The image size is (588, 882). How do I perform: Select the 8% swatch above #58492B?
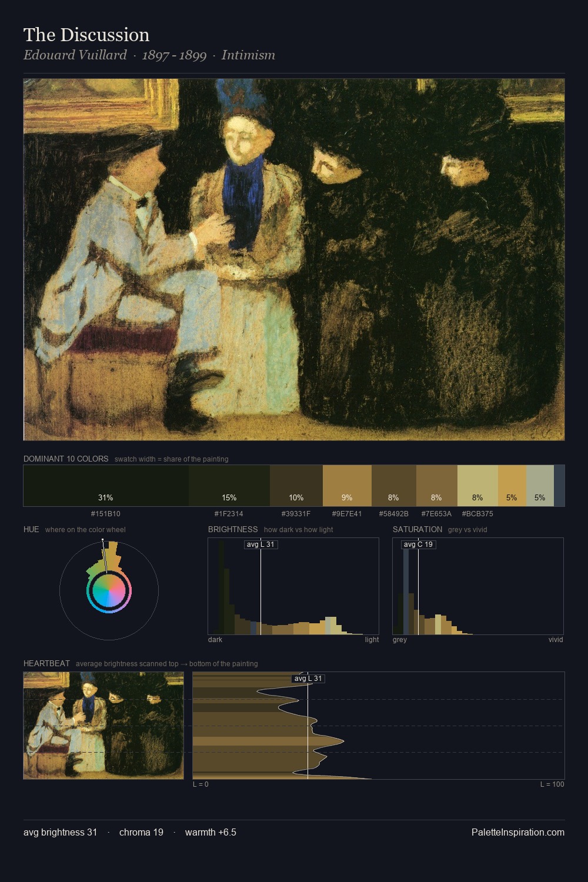394,486
